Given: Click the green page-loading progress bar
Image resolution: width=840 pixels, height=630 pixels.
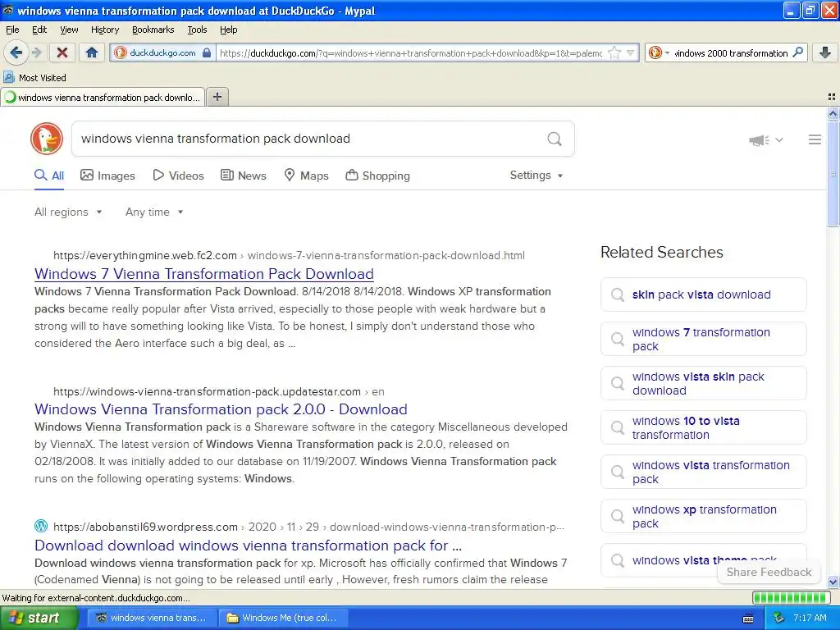Looking at the screenshot, I should pyautogui.click(x=792, y=597).
